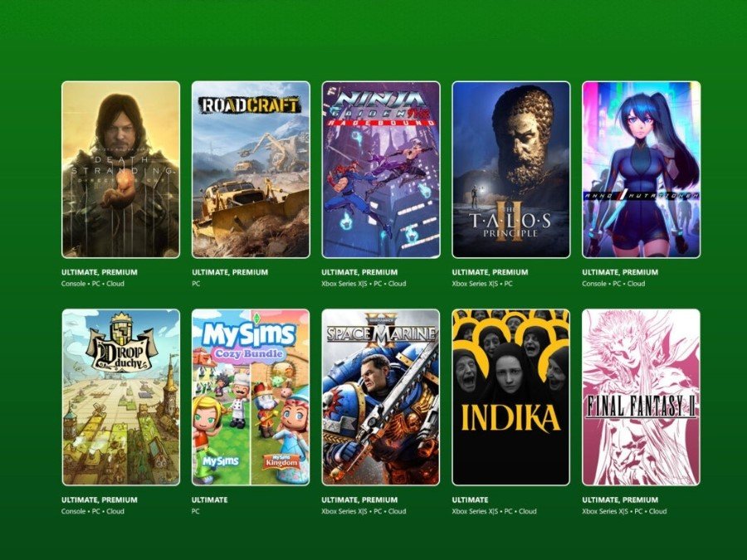Click platform text under Space Marine II

click(364, 511)
